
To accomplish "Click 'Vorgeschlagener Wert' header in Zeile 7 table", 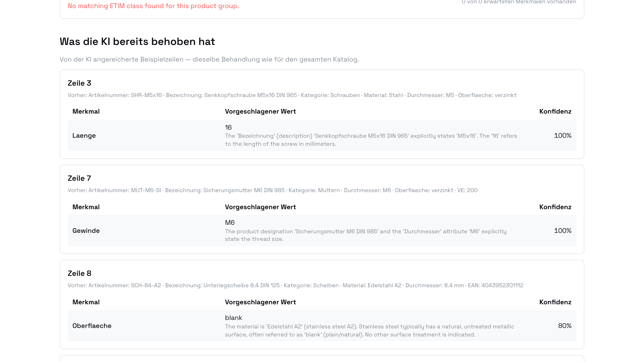I will (x=260, y=207).
